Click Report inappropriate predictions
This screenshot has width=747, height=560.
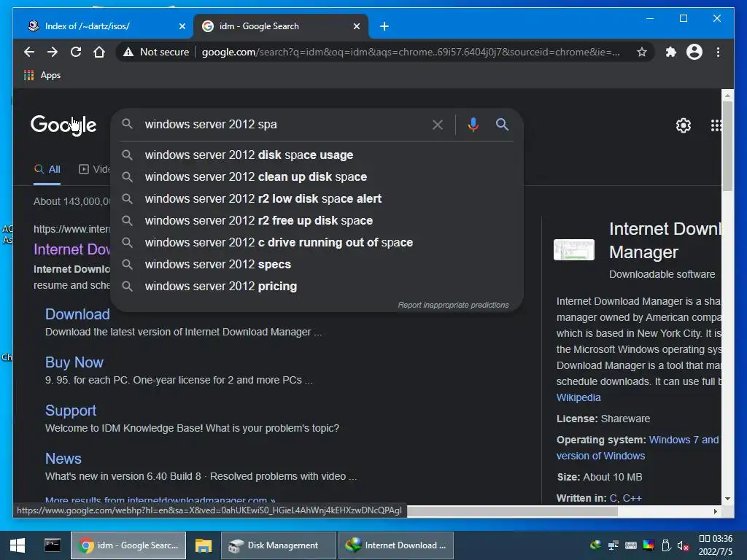[453, 306]
